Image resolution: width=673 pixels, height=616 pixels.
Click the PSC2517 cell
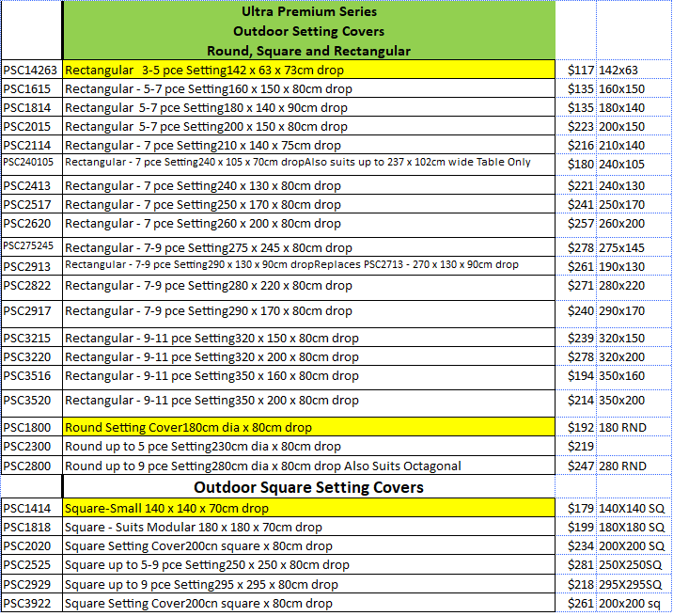[32, 204]
